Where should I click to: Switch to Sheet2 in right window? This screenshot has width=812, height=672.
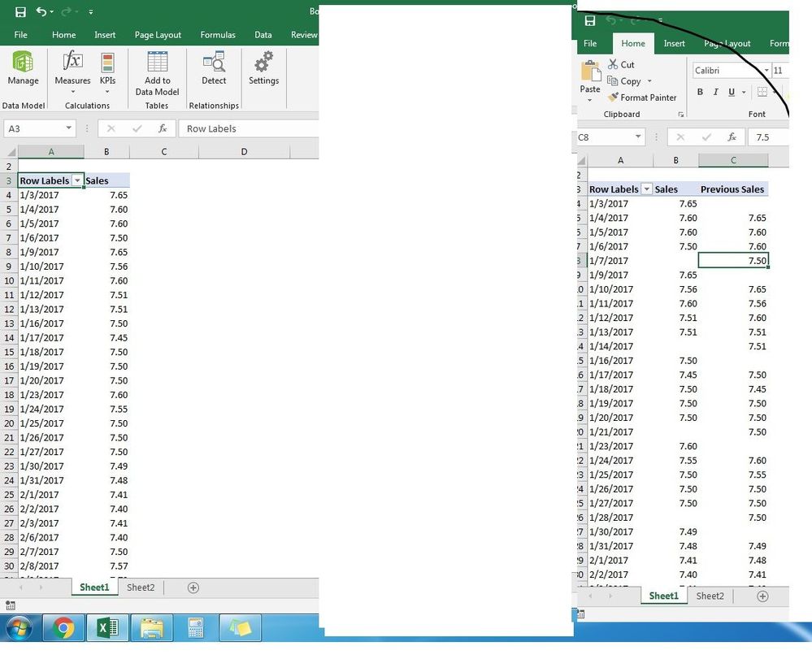coord(710,596)
